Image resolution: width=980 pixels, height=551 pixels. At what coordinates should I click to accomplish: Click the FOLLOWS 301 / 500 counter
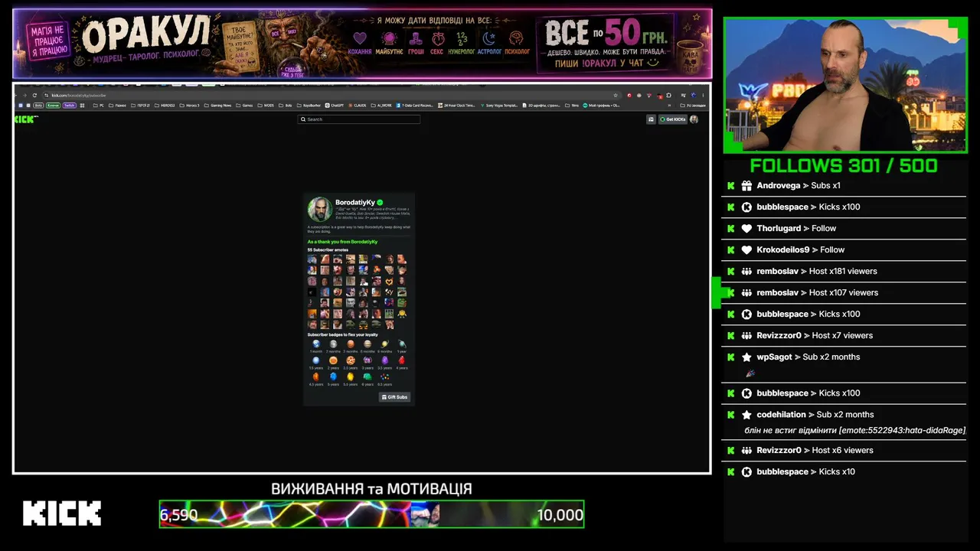[x=844, y=165]
